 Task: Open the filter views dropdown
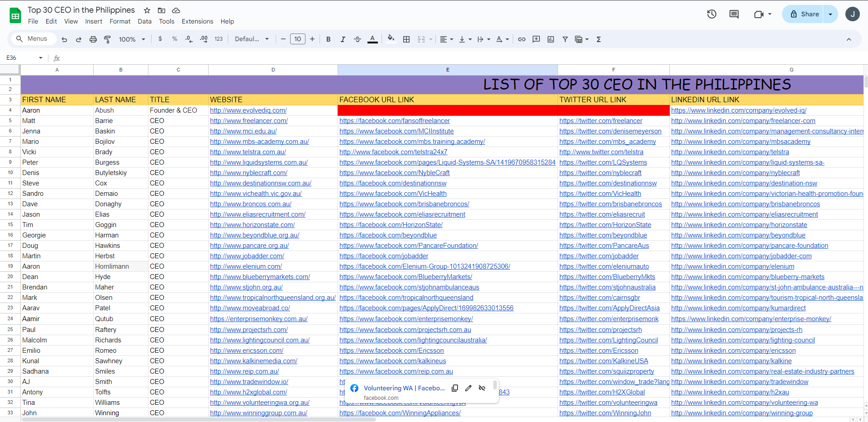(582, 39)
